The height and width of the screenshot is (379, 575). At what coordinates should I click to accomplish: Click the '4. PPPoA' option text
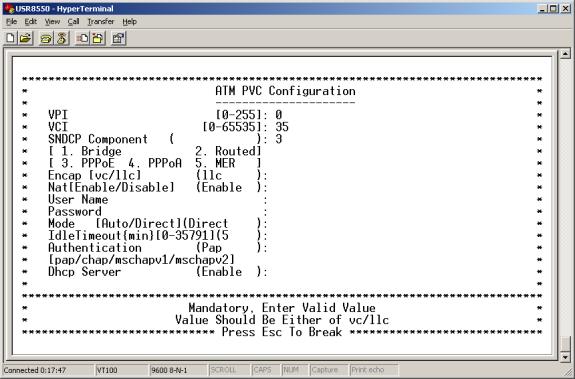point(155,163)
